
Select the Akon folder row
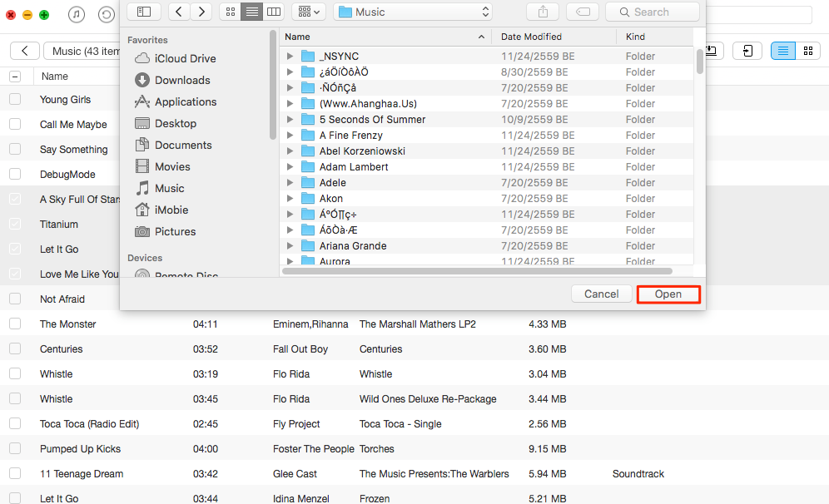(x=486, y=199)
